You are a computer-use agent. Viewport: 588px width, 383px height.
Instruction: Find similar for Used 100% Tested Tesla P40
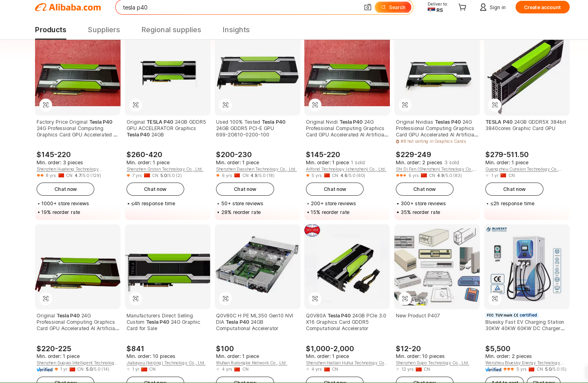point(226,105)
